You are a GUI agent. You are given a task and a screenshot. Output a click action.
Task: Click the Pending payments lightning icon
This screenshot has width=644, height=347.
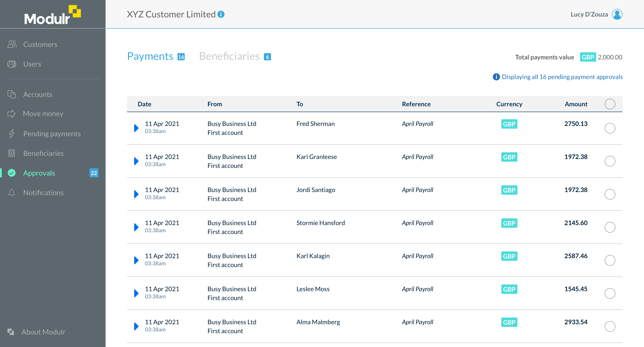(11, 134)
